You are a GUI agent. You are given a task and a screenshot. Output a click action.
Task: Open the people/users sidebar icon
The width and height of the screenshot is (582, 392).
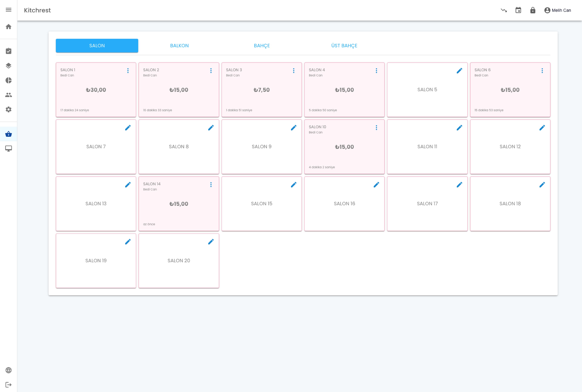(x=8, y=95)
